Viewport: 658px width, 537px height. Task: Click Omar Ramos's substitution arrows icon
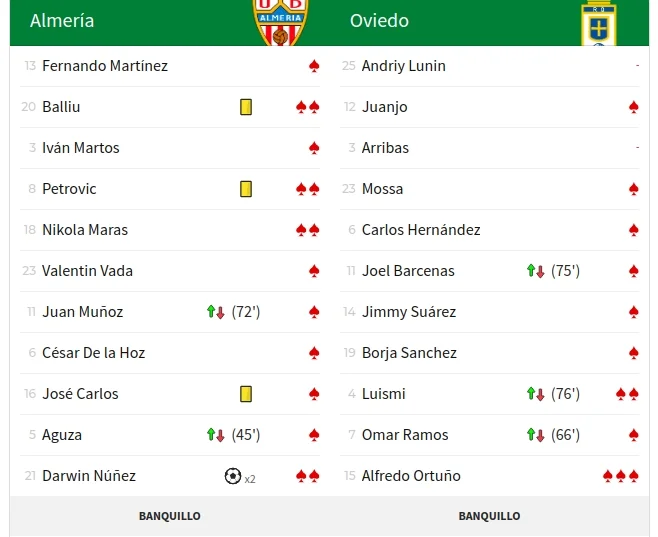click(x=536, y=435)
